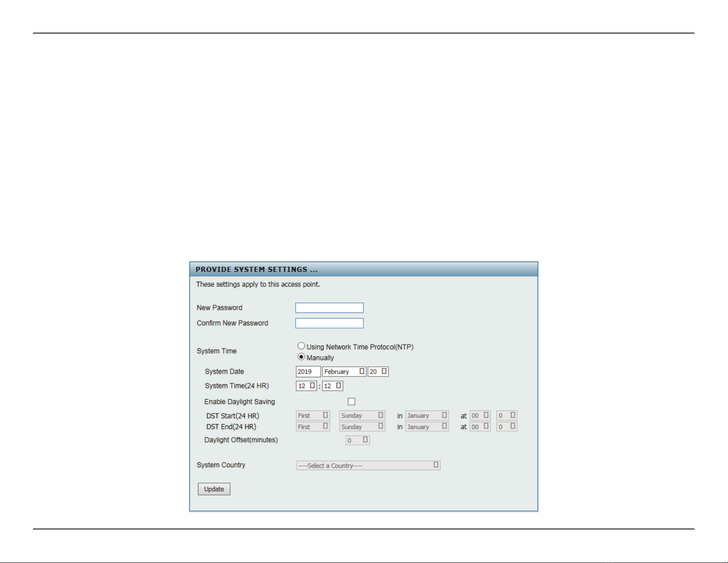Click the Confirm New Password field

click(x=329, y=323)
